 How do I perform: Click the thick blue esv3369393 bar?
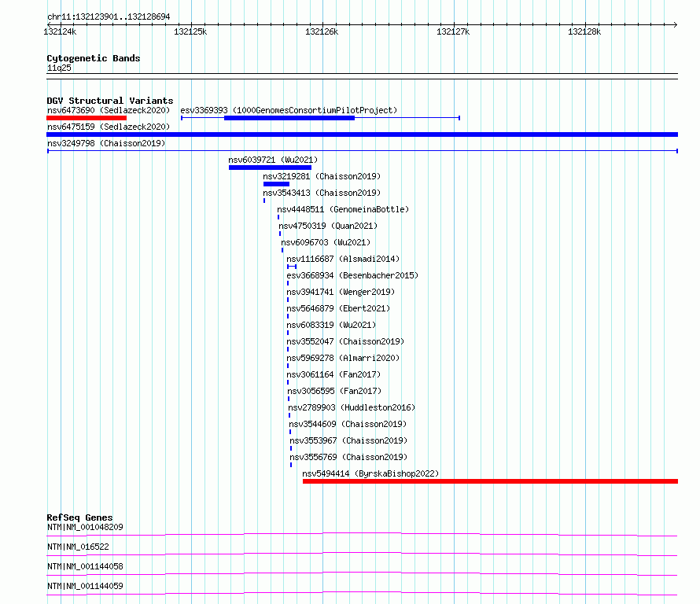pos(289,118)
